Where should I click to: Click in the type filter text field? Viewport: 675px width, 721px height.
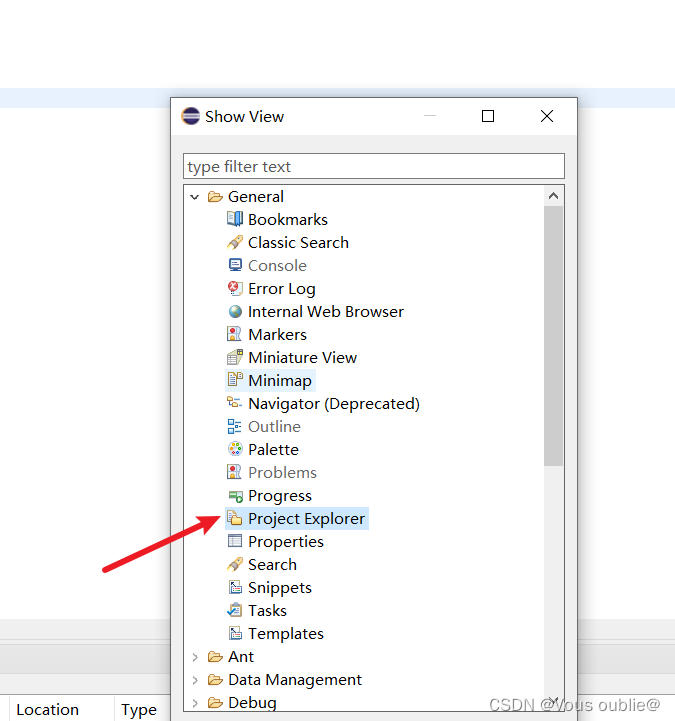coord(374,166)
